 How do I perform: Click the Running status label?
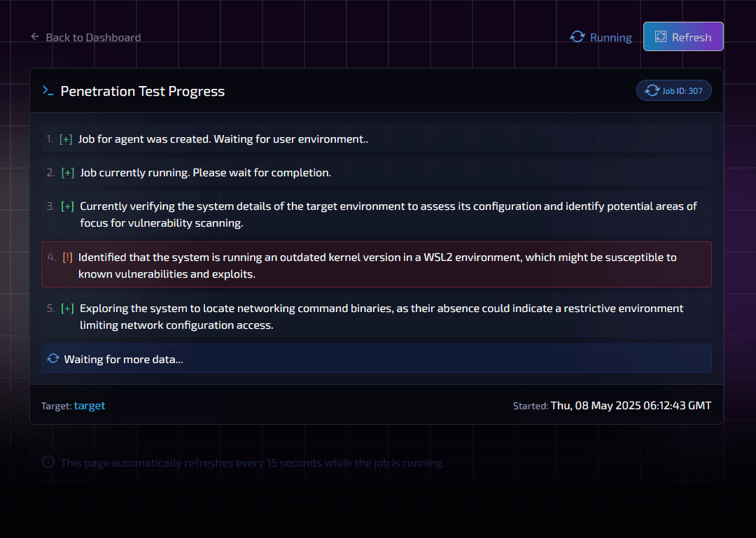610,37
